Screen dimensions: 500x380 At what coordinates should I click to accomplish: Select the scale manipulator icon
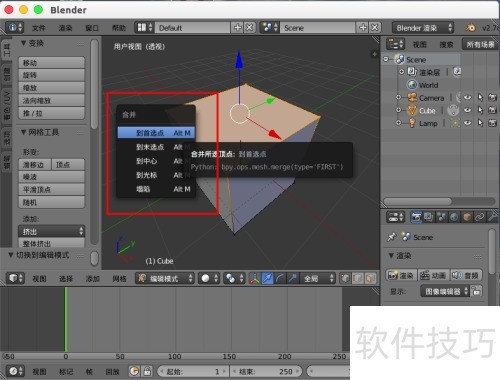click(x=293, y=278)
